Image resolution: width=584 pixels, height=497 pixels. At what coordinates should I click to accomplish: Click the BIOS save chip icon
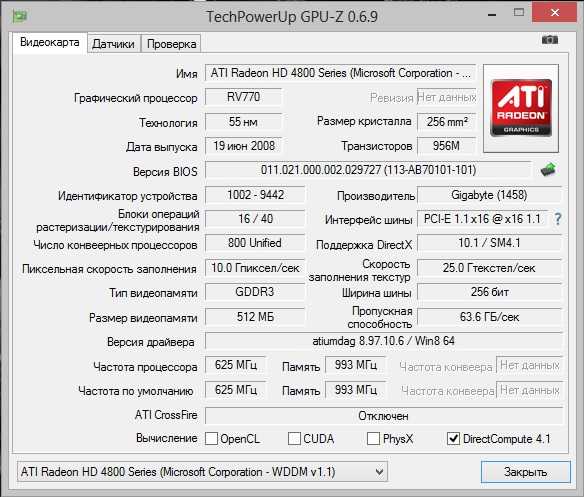coord(548,170)
